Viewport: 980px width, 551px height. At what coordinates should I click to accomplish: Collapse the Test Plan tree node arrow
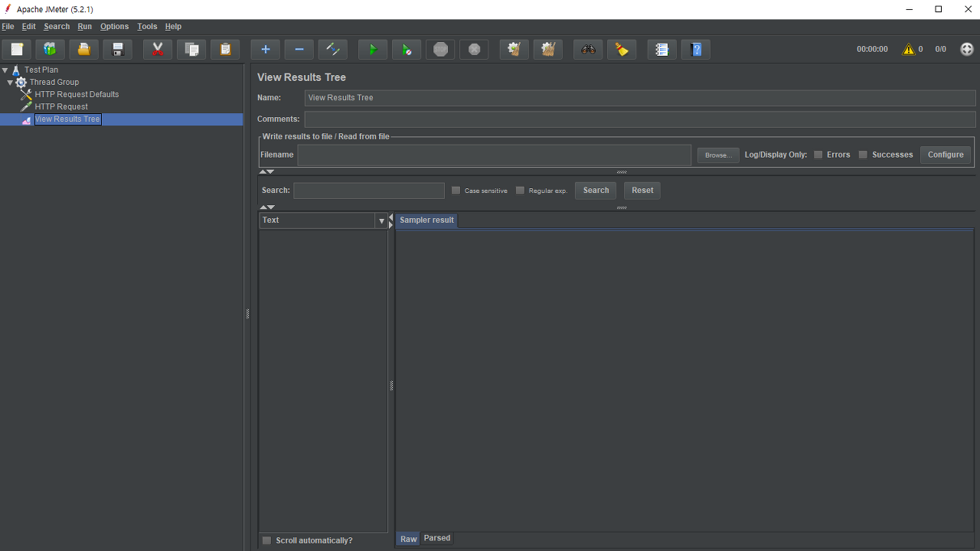[5, 70]
